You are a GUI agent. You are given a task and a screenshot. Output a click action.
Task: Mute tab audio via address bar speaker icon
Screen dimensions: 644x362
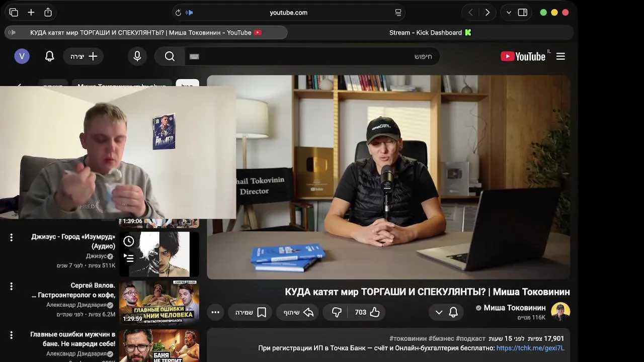pyautogui.click(x=189, y=13)
